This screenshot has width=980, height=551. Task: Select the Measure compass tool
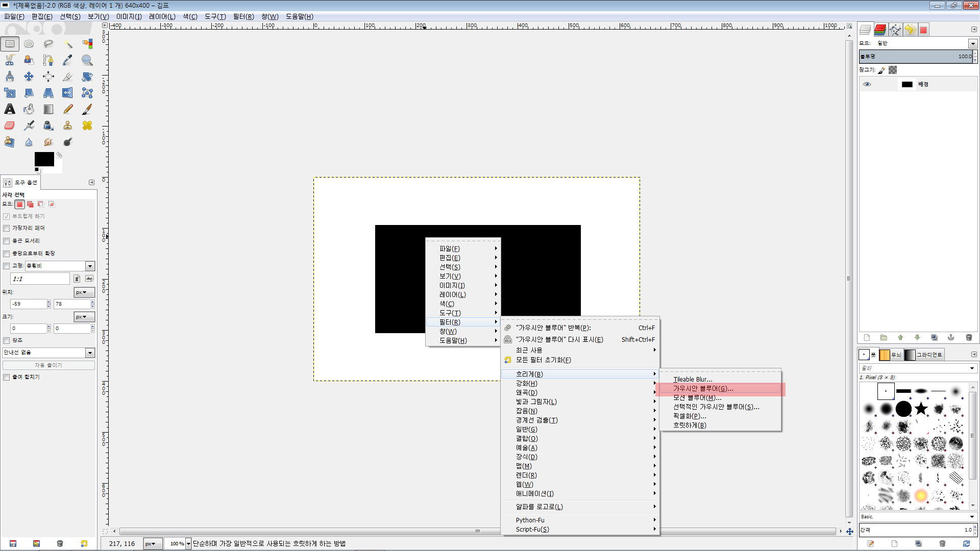tap(10, 77)
